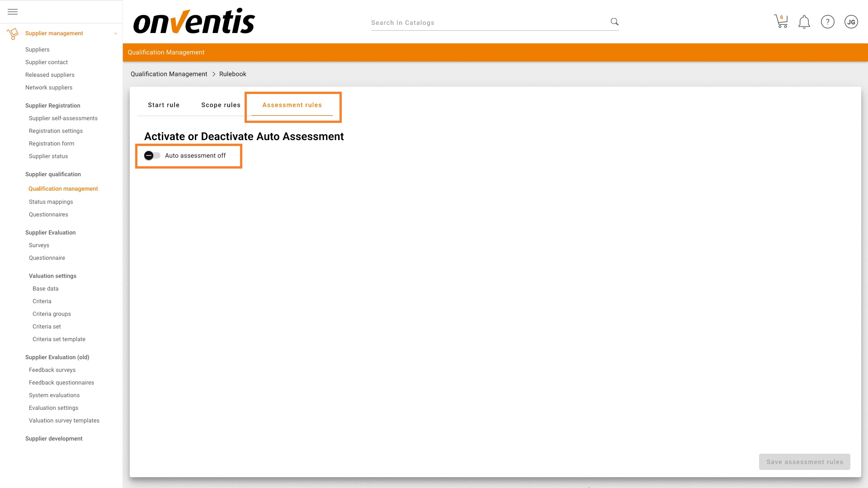Open the JG user profile avatar
This screenshot has height=488, width=868.
pyautogui.click(x=851, y=22)
